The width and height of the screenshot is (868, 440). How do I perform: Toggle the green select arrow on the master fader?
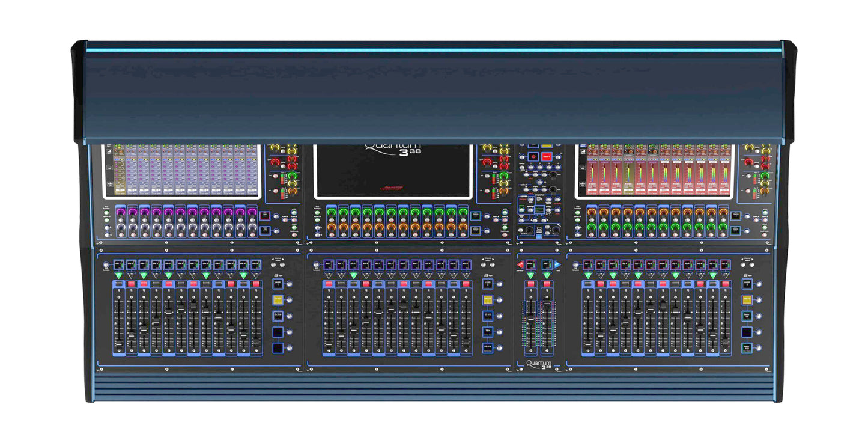[x=530, y=275]
